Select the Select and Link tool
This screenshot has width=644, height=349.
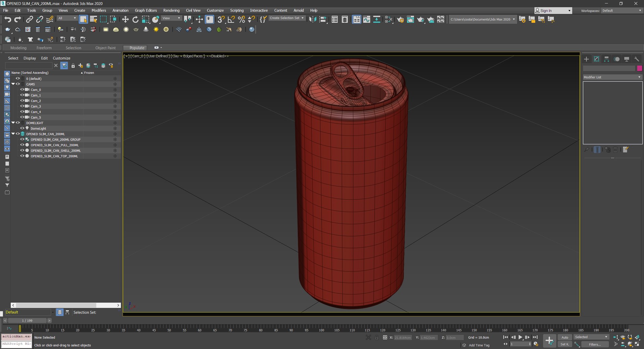tap(30, 19)
